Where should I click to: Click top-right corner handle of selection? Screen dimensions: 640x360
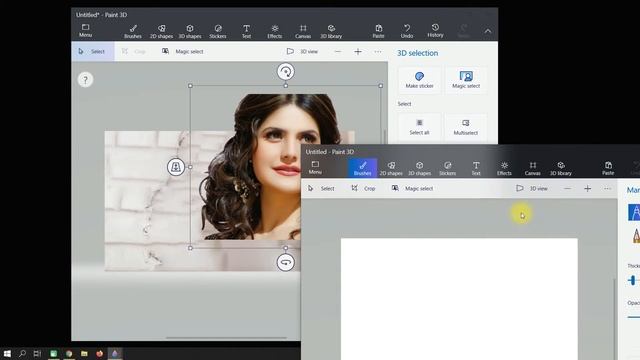coord(381,86)
